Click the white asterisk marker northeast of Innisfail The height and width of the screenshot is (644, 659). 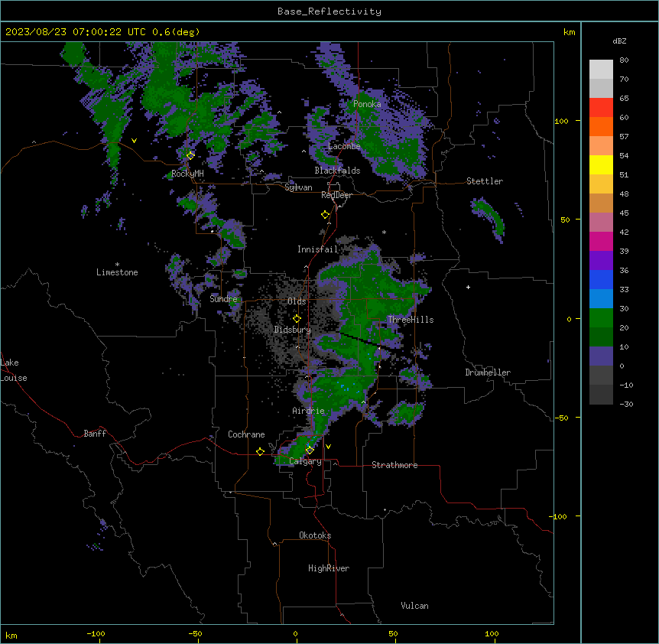384,232
